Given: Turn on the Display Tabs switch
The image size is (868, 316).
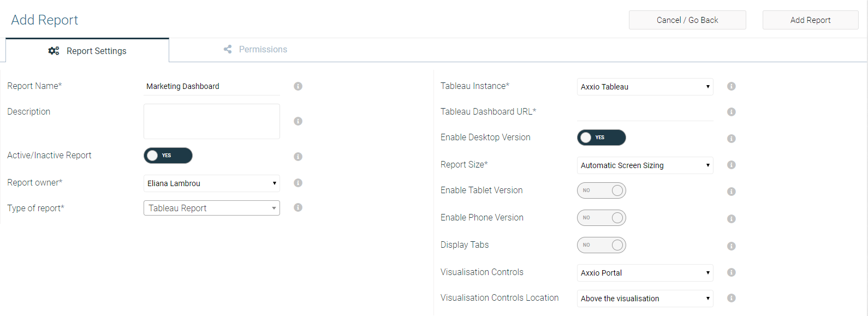Looking at the screenshot, I should tap(602, 245).
